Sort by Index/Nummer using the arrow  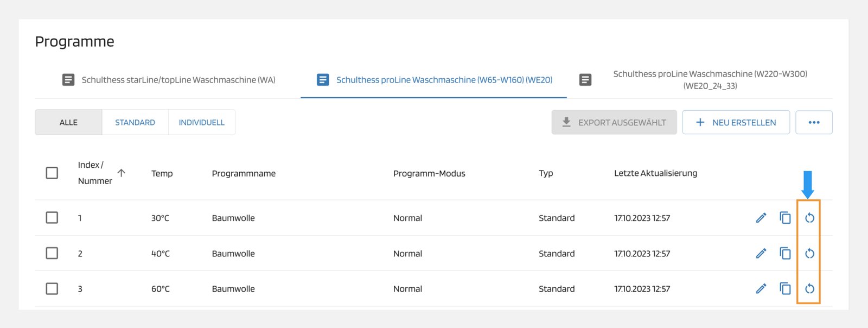click(122, 173)
